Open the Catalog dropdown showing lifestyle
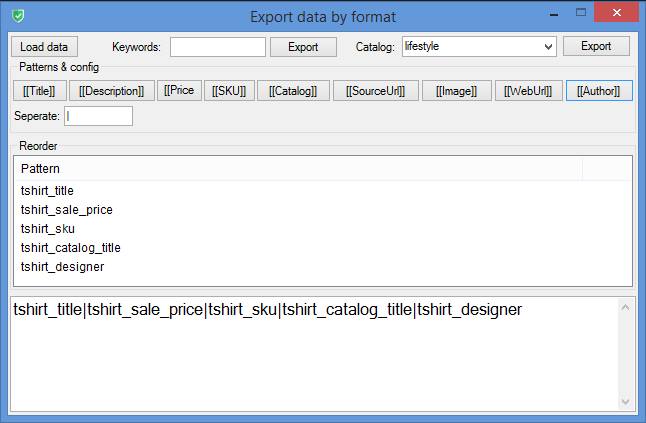646x423 pixels. click(x=478, y=47)
